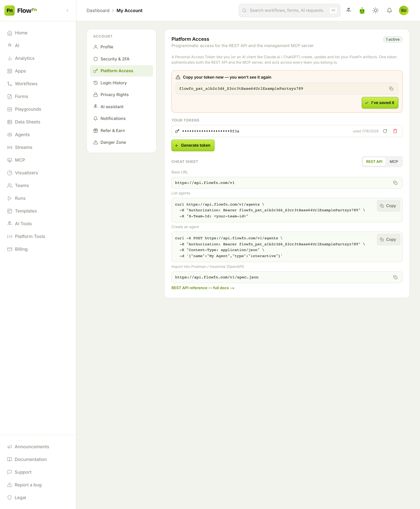Screen dimensions: 420x509
Task: Toggle the light/dark theme sun icon
Action: click(x=375, y=10)
